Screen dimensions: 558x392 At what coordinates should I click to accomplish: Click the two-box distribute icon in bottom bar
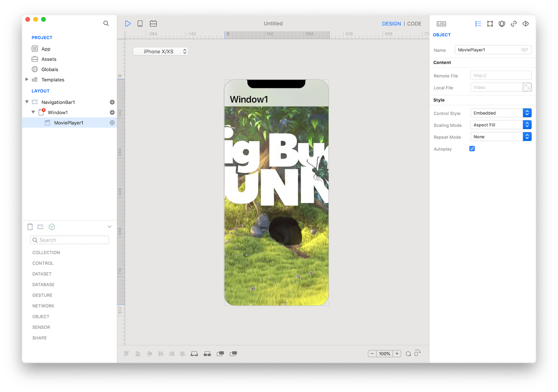click(207, 354)
